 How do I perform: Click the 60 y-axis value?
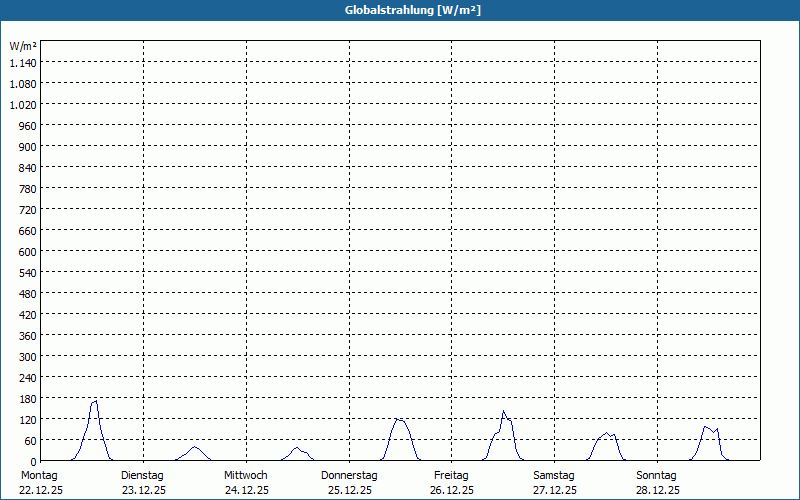pyautogui.click(x=30, y=441)
